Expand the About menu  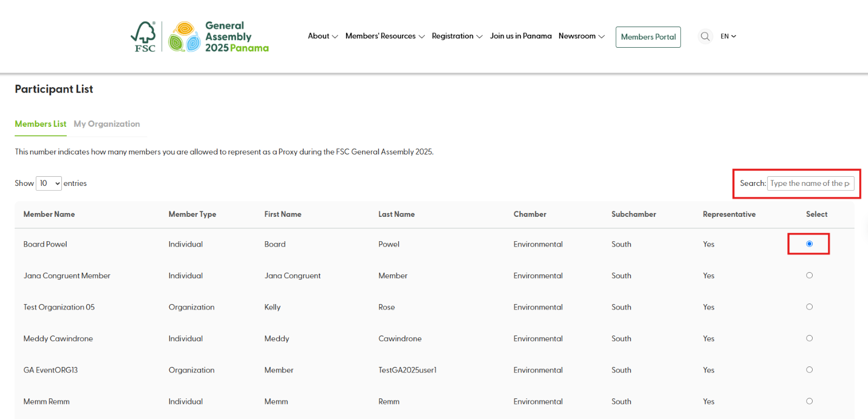[323, 36]
